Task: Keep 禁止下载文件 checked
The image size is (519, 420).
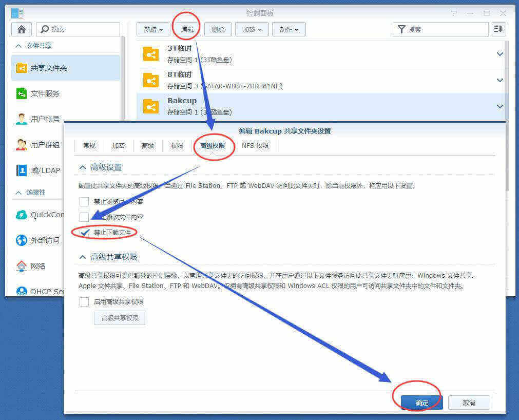Action: [84, 232]
